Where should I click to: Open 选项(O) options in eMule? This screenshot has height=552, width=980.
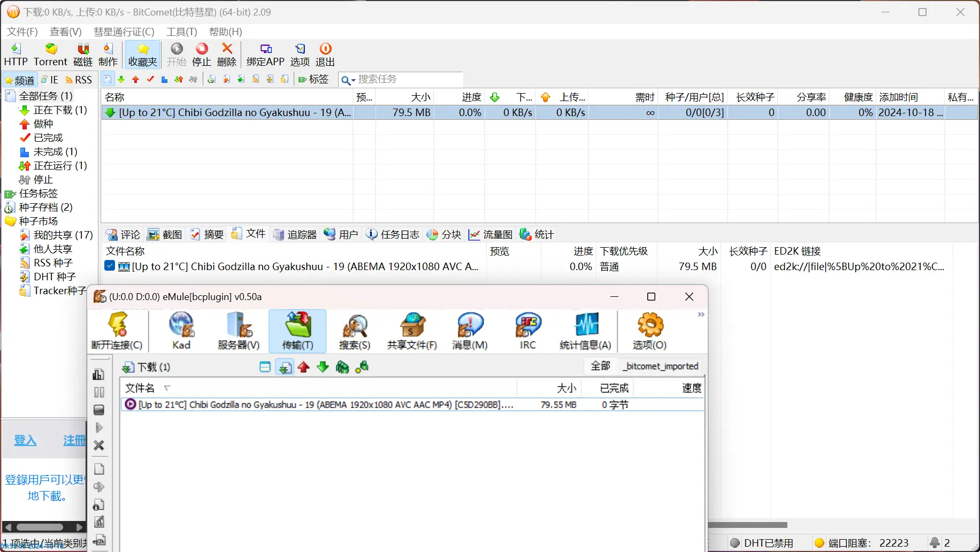pos(649,331)
